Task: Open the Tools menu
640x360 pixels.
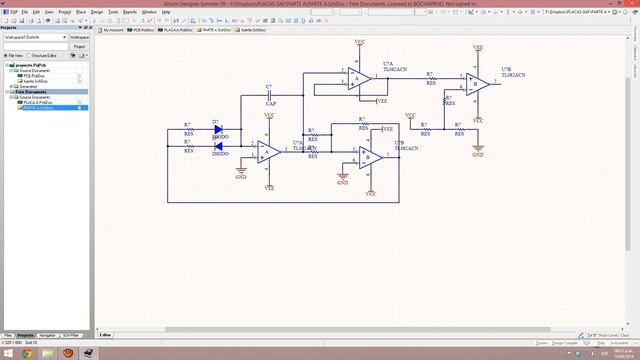Action: 113,12
